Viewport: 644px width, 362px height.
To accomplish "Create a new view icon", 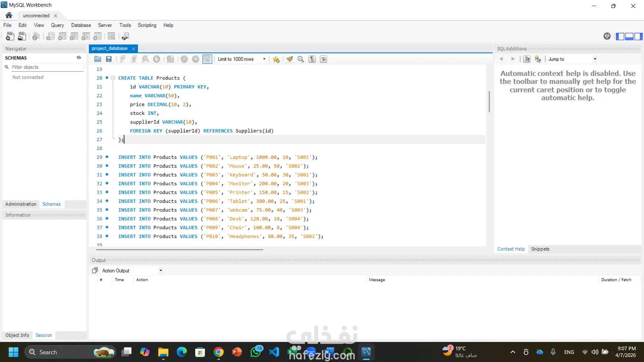I will coord(74,36).
